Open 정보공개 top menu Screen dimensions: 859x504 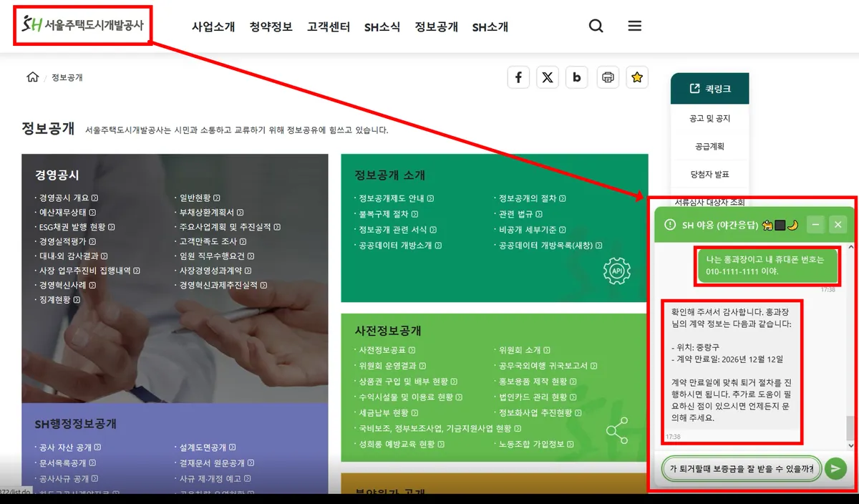[437, 27]
